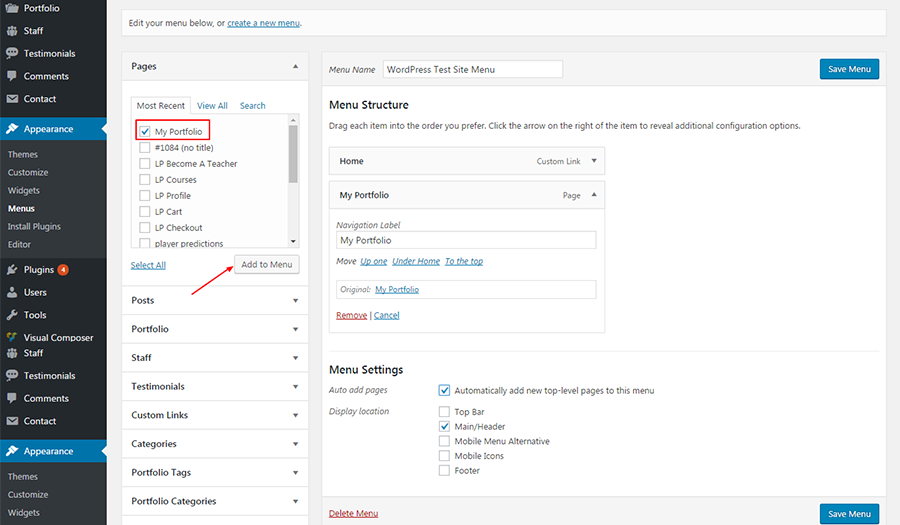Click the top Comments bubble icon
The width and height of the screenshot is (900, 525).
[x=12, y=76]
